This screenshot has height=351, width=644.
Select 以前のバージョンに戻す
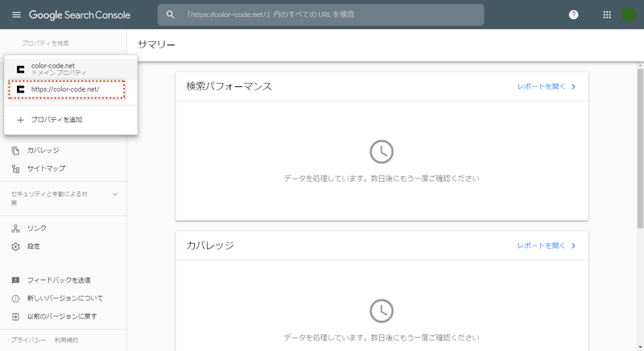click(64, 316)
